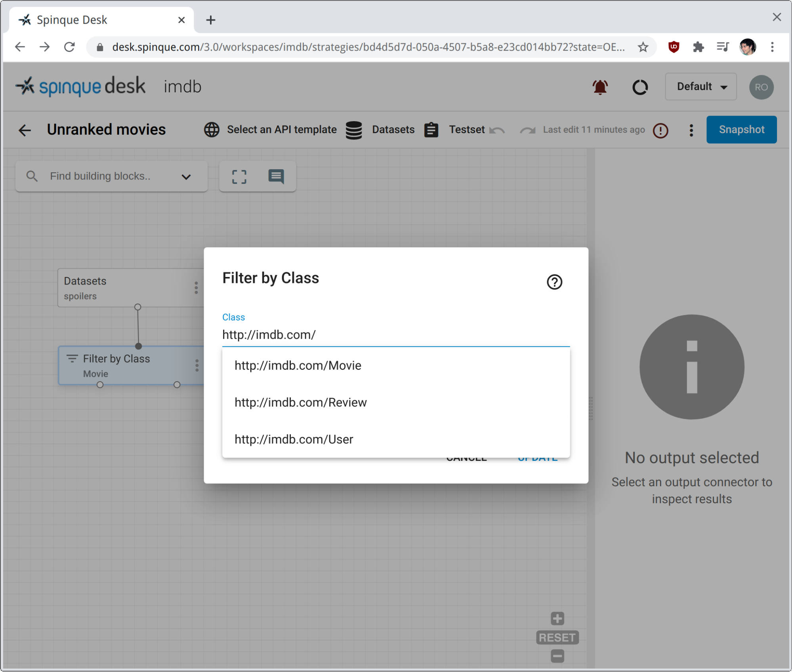Click the media control icon in browser toolbar

point(723,47)
